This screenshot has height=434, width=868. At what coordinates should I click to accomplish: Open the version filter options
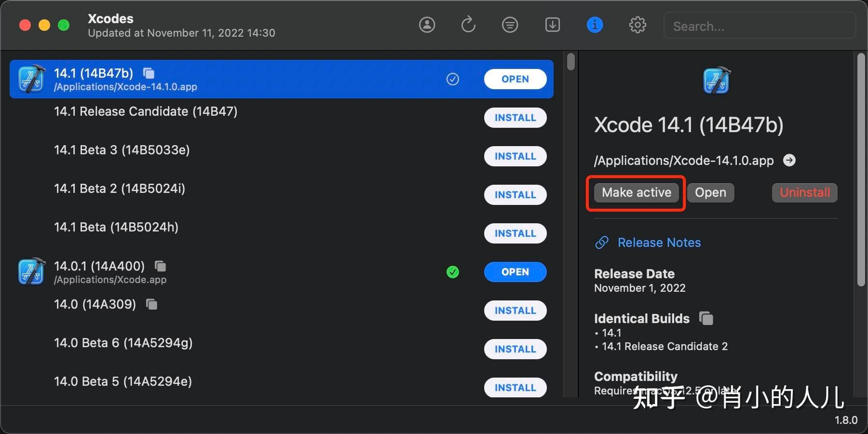[510, 25]
